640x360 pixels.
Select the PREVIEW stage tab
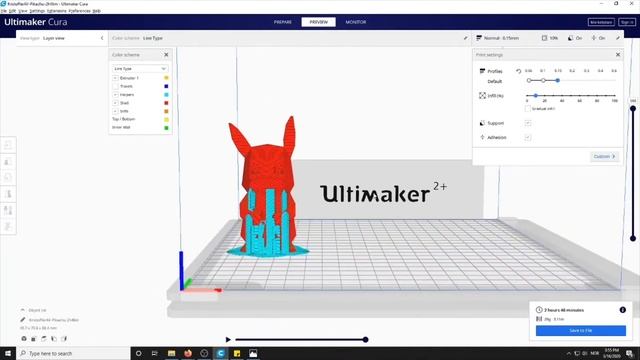click(318, 22)
